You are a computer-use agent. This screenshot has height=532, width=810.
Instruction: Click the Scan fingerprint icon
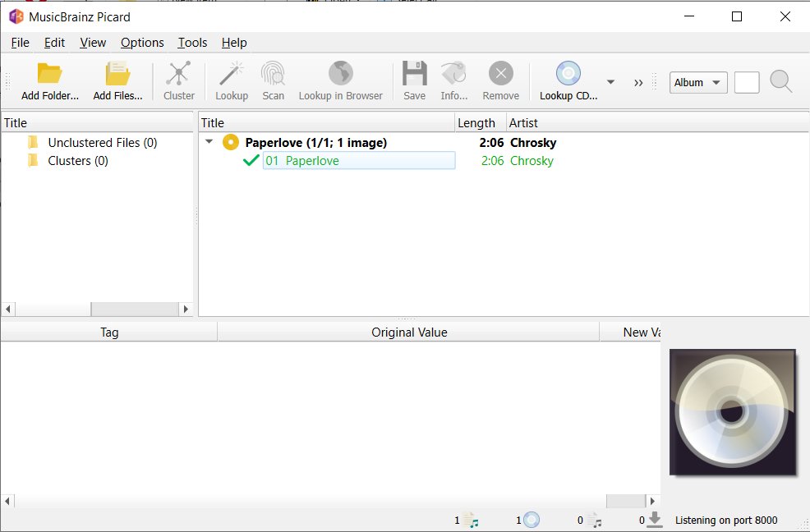[273, 74]
